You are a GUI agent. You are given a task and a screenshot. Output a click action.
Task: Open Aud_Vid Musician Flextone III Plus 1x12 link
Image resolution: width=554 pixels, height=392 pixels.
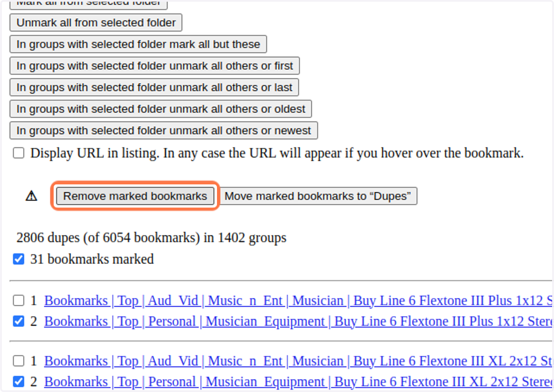[299, 301]
